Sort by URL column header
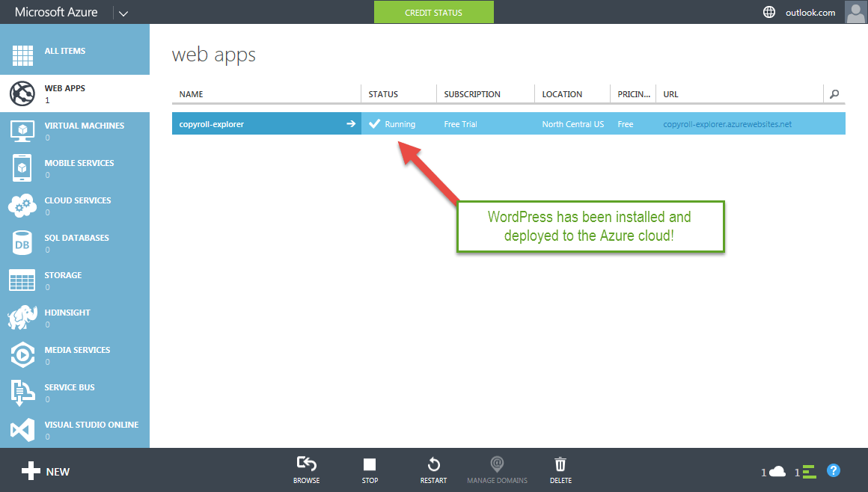The image size is (868, 492). coord(670,94)
